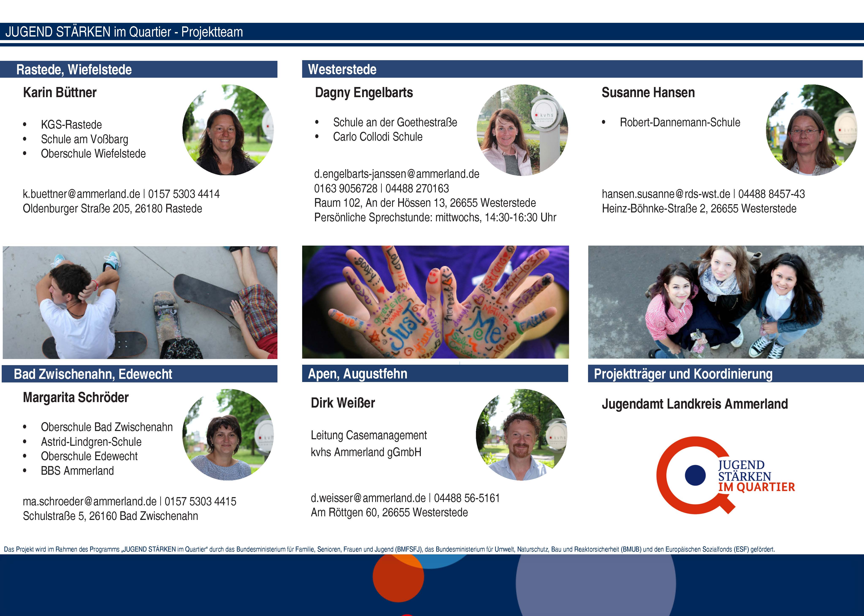Click Jugendamt Landkreis Ammerland heading
Image resolution: width=864 pixels, height=616 pixels.
coord(695,404)
